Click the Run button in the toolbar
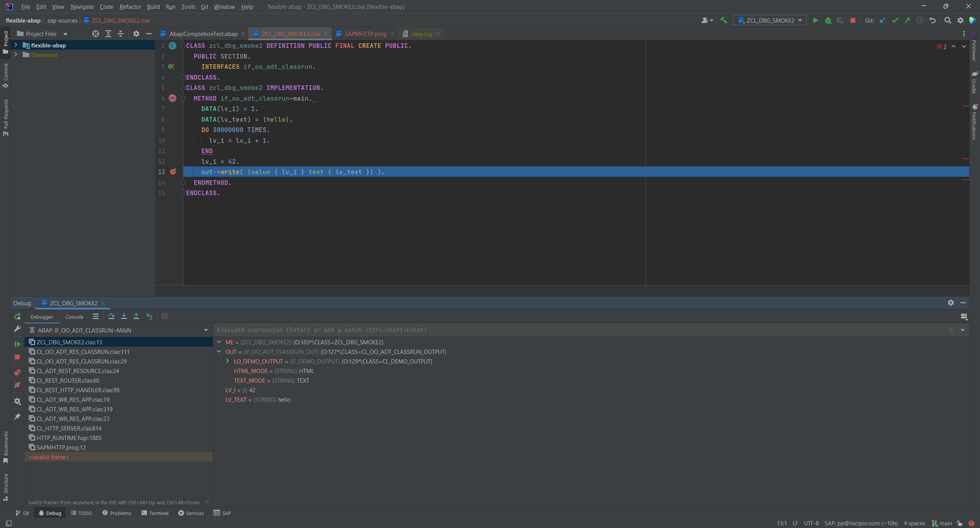 pos(815,20)
